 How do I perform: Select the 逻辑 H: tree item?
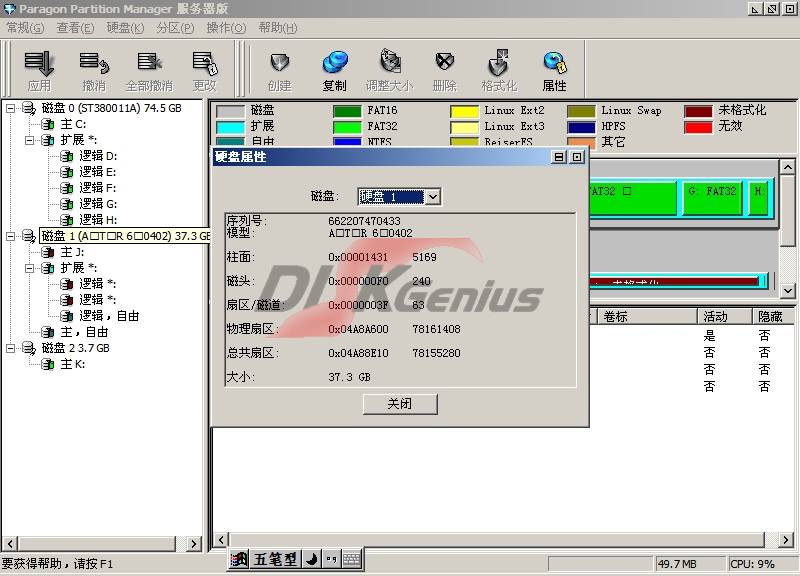click(x=98, y=220)
